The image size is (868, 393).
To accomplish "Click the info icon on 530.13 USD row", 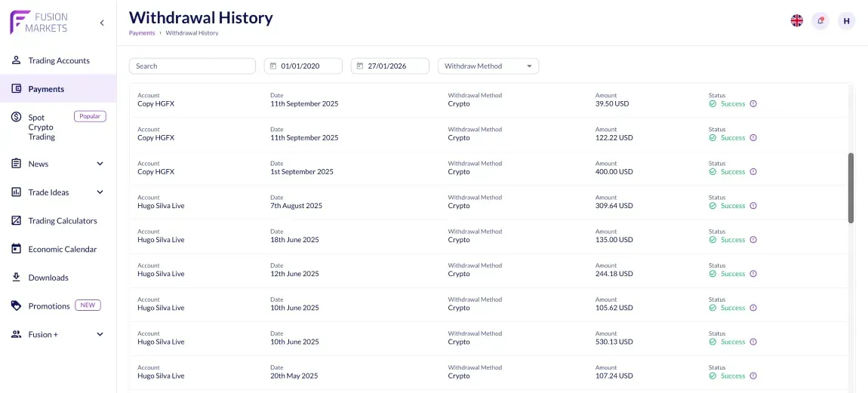I will coord(753,342).
